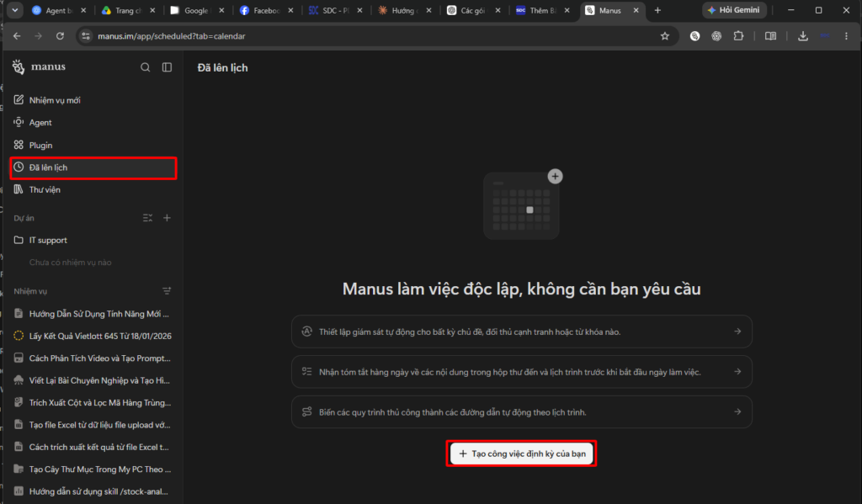This screenshot has height=504, width=862.
Task: Close the Manus browser tab
Action: pyautogui.click(x=636, y=10)
